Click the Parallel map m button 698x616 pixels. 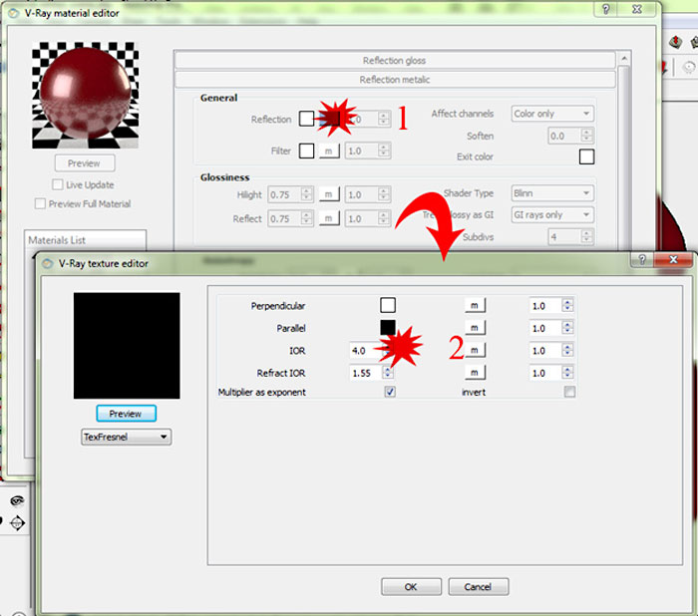point(475,328)
